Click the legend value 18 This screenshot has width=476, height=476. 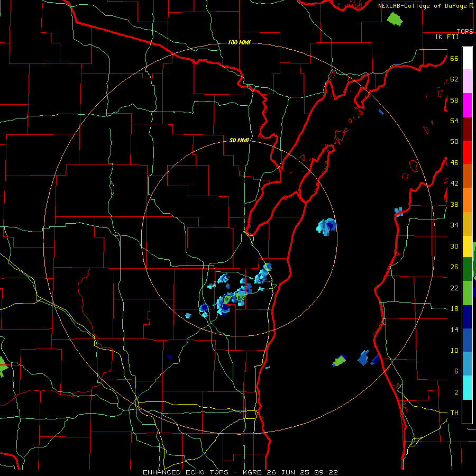point(454,309)
